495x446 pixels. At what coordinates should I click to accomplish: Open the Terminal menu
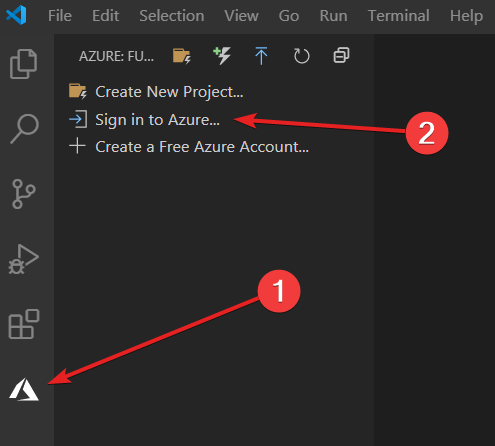point(398,16)
